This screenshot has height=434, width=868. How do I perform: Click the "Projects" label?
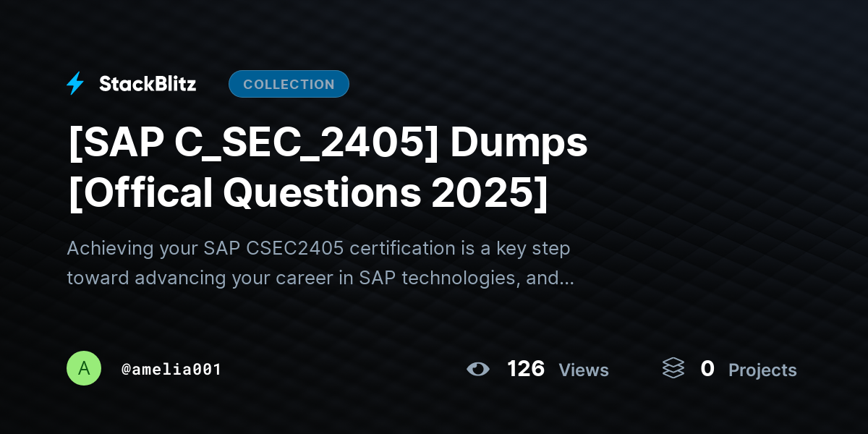(762, 370)
